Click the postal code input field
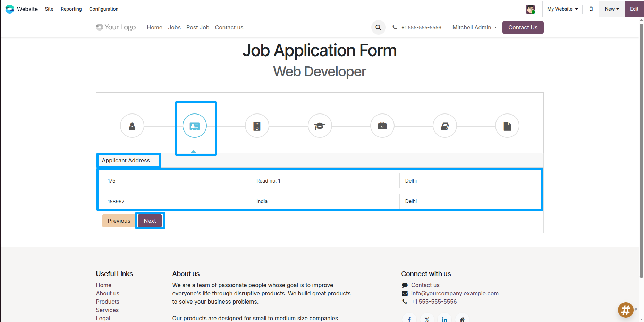 pyautogui.click(x=171, y=201)
